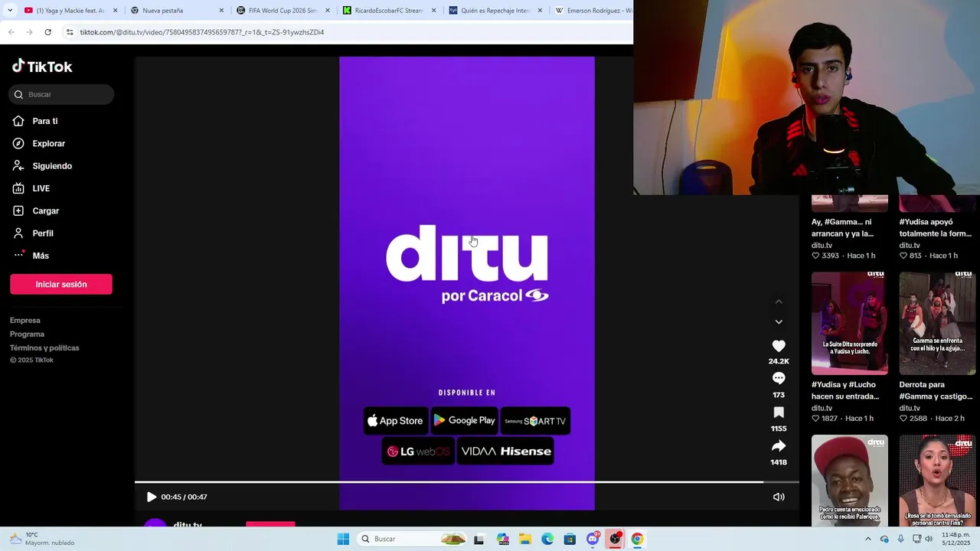Open Pedro cuenta emocionado video thumbnail
This screenshot has width=980, height=551.
850,481
